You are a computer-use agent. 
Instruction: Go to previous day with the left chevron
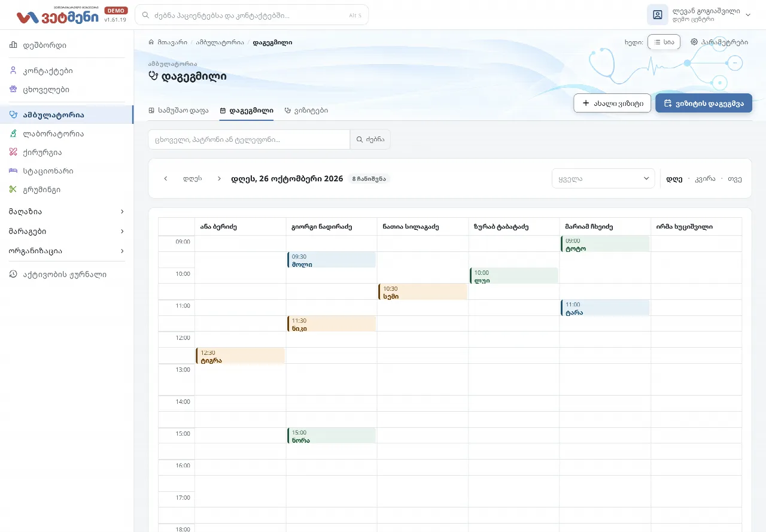tap(166, 178)
